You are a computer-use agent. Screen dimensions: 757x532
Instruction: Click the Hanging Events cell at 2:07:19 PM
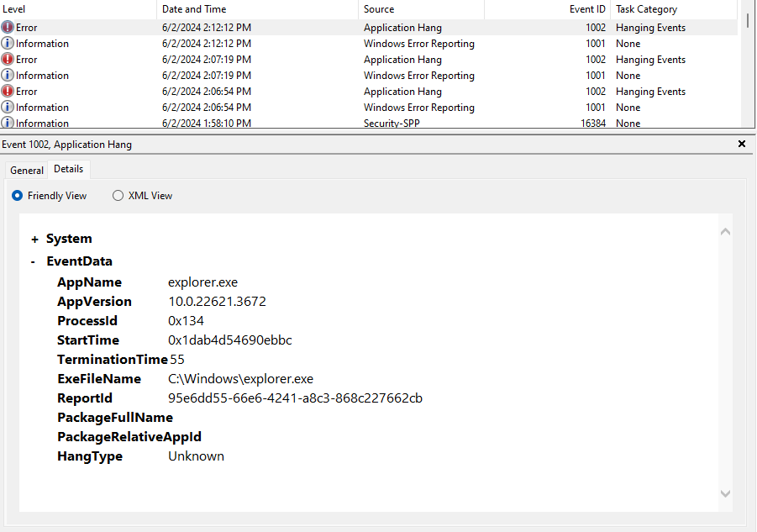pos(650,60)
